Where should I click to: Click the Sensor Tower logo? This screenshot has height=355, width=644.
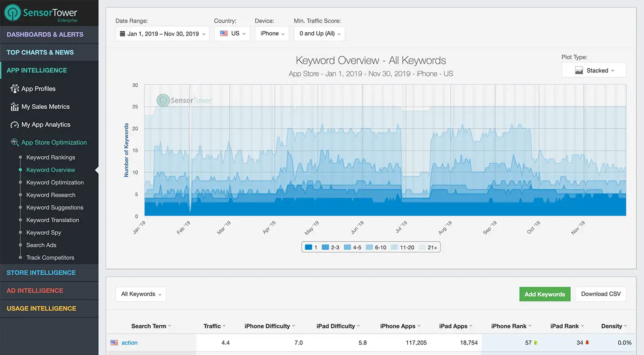(x=41, y=13)
